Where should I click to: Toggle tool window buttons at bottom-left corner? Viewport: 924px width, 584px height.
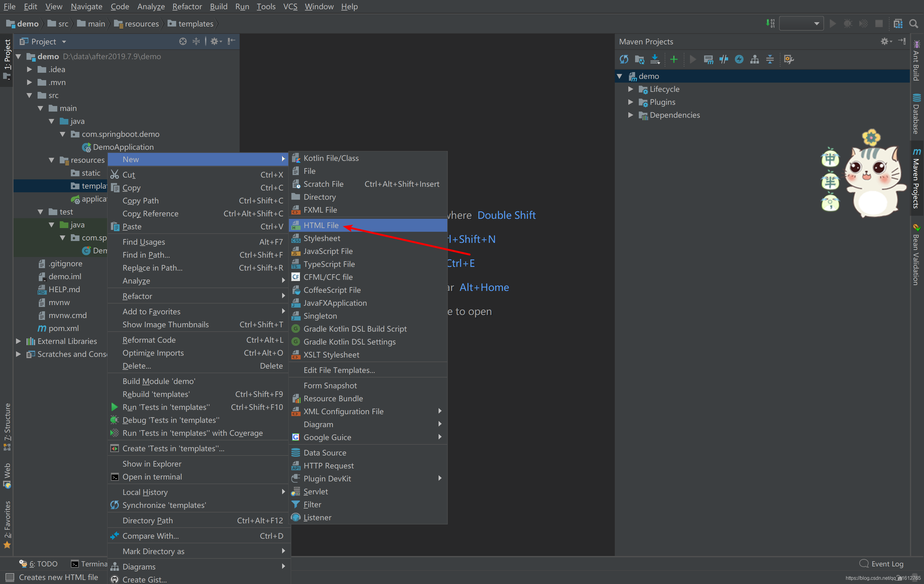(x=10, y=577)
